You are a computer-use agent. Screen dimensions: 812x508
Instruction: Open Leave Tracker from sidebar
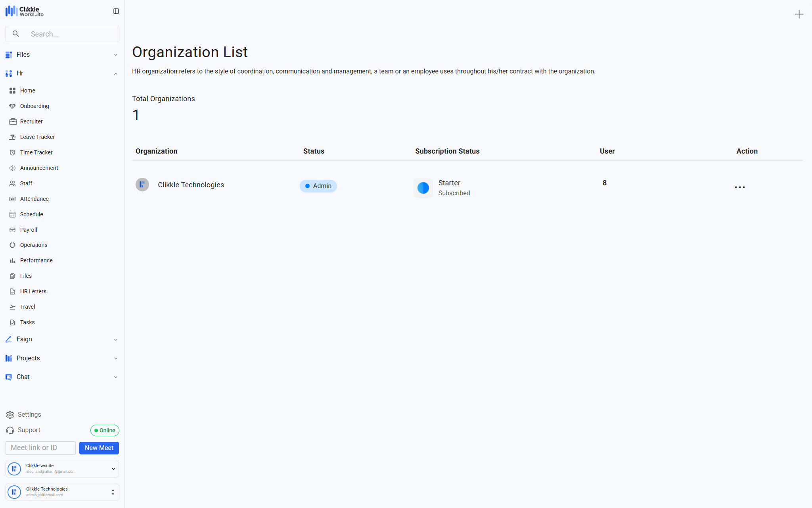[37, 137]
